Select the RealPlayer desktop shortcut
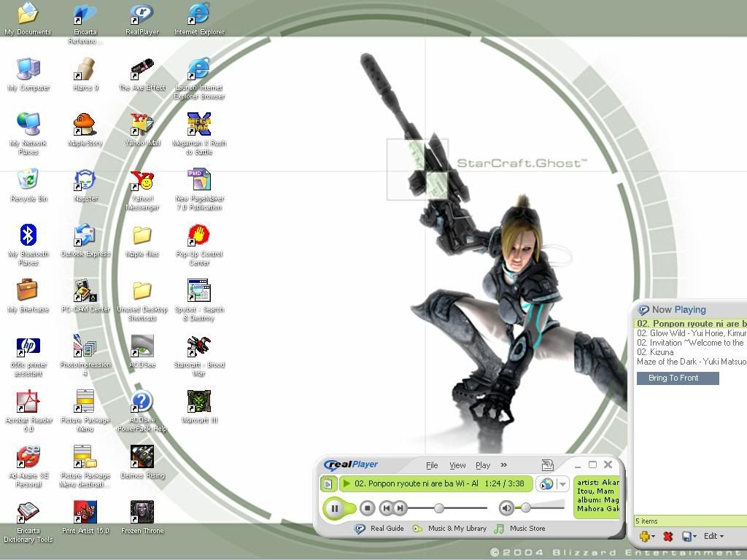 142,19
